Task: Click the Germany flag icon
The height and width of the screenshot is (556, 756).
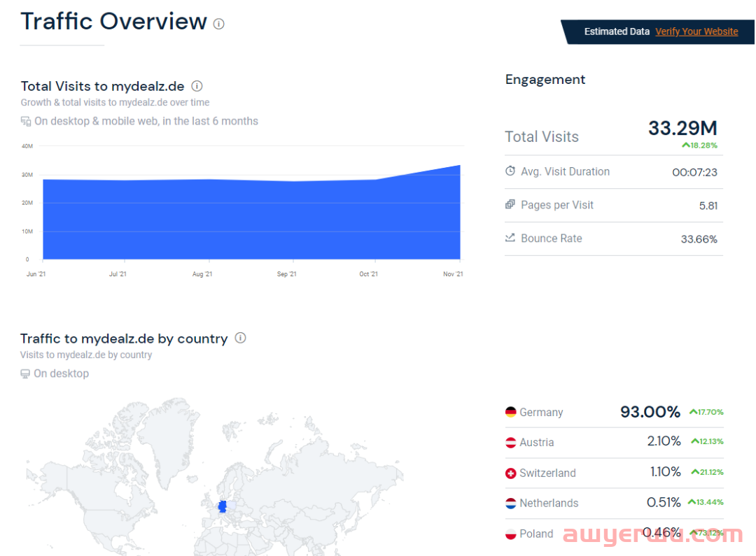Action: 510,413
